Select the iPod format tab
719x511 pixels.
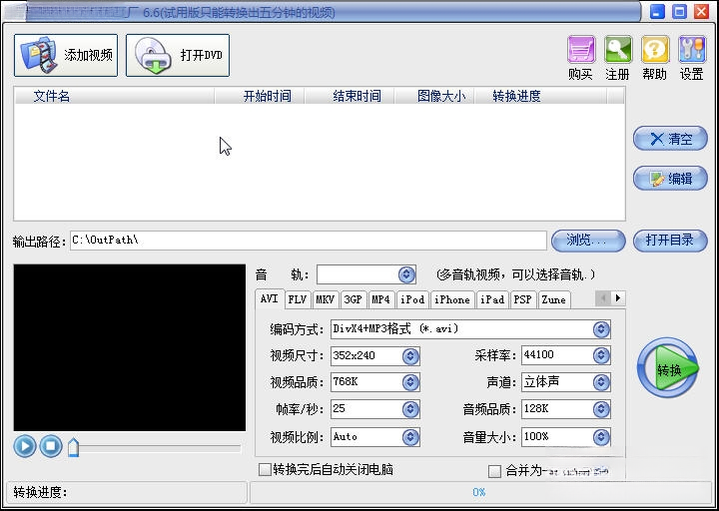pos(412,300)
